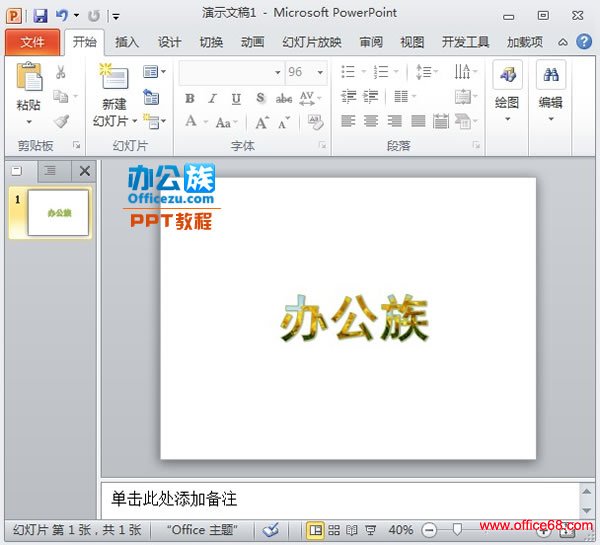
Task: Click the Increase Font Size icon
Action: (262, 122)
